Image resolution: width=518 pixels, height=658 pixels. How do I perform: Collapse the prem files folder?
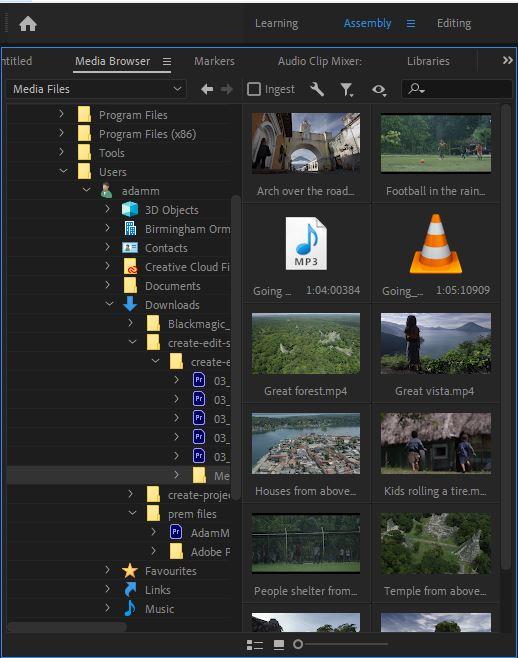tap(132, 513)
